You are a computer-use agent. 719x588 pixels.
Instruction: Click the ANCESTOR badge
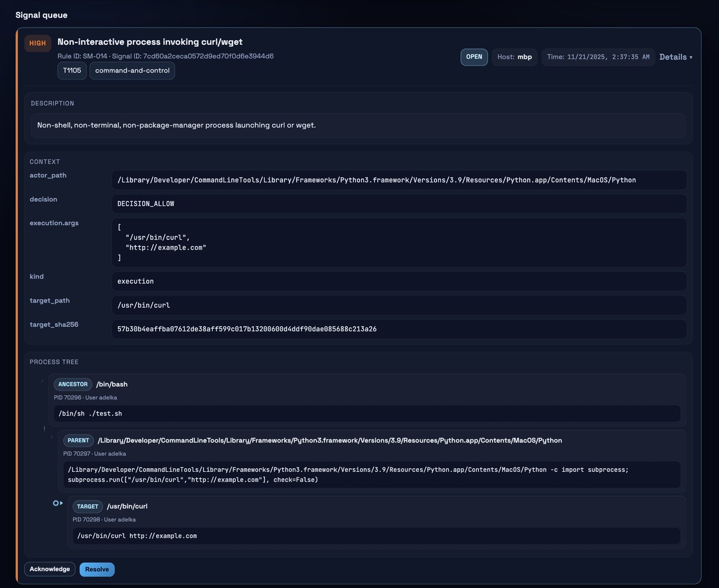coord(73,384)
